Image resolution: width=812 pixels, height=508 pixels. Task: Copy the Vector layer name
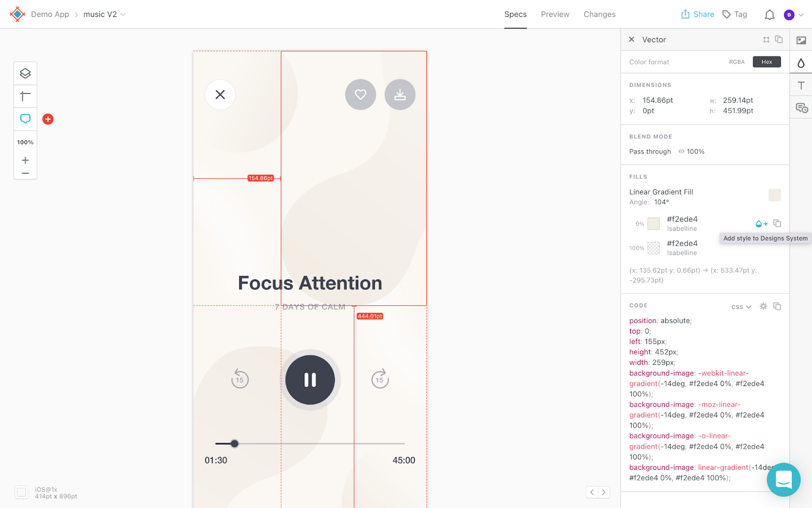point(779,39)
